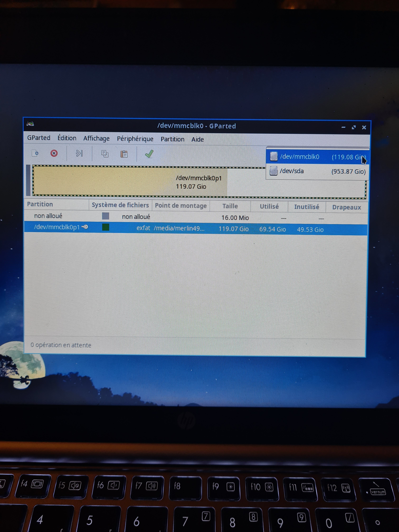This screenshot has height=532, width=399.
Task: Click the GParted app icon in title bar
Action: 30,124
